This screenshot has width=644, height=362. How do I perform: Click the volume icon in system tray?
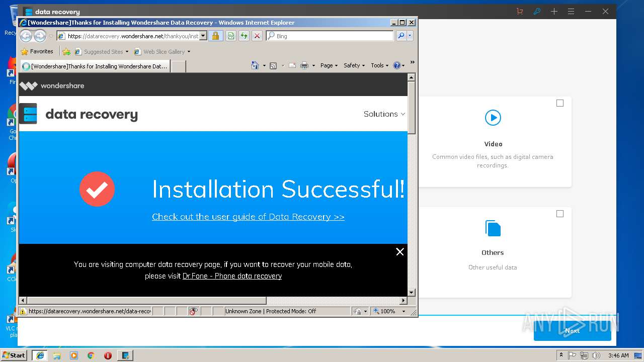click(596, 355)
